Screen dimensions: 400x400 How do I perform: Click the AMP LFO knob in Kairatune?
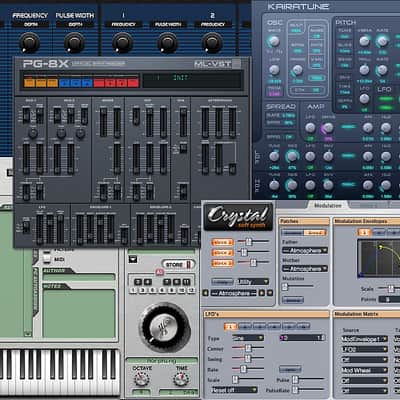click(x=310, y=127)
